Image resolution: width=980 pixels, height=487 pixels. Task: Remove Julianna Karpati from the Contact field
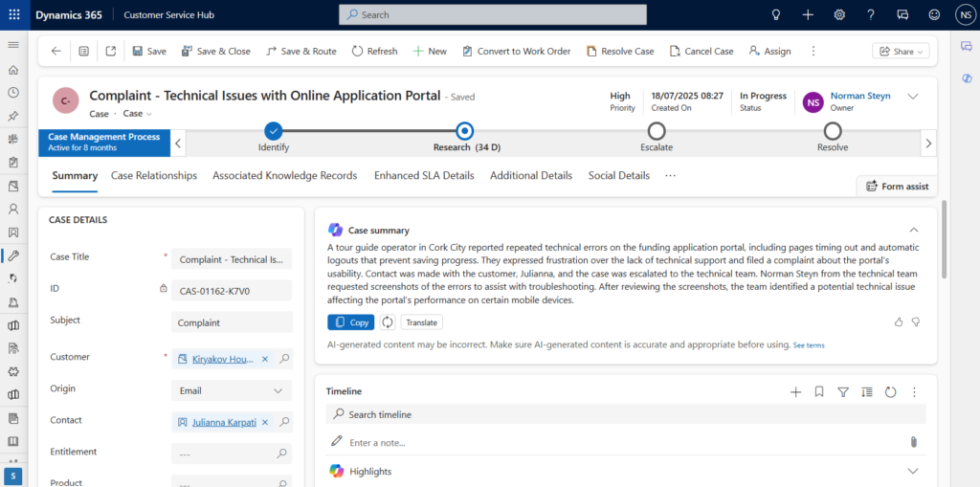[x=265, y=422]
